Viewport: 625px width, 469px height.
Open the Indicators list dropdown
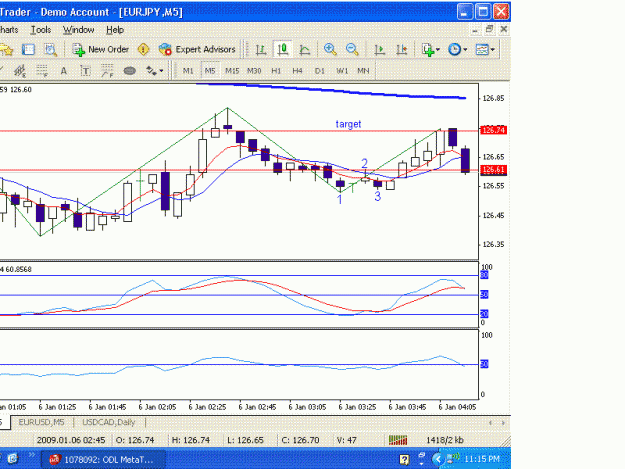(431, 49)
